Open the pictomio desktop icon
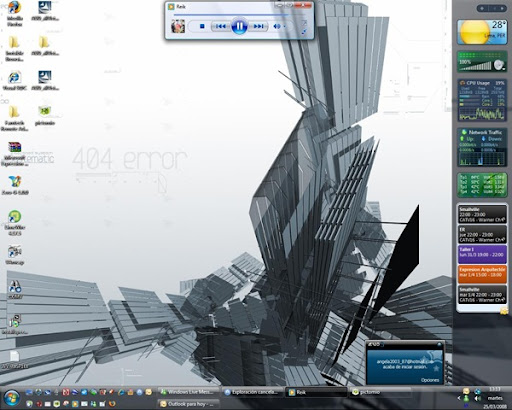This screenshot has width=512, height=410. [45, 116]
